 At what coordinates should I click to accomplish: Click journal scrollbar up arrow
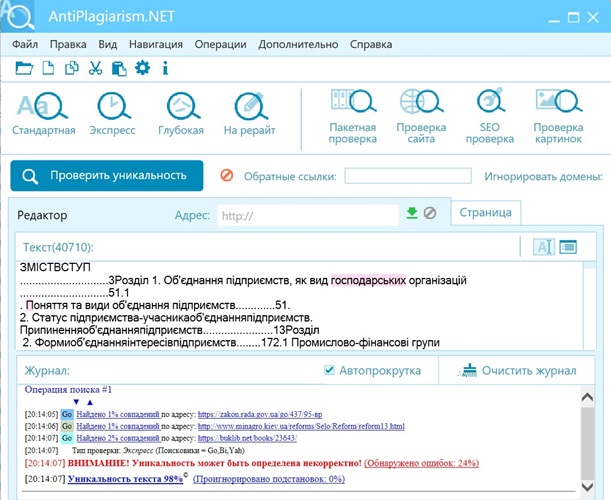587,397
